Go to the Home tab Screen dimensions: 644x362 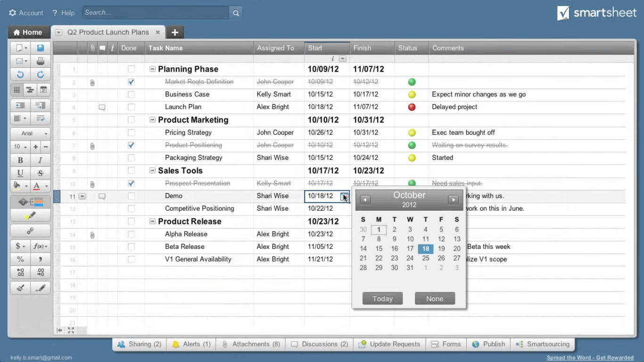pyautogui.click(x=28, y=32)
